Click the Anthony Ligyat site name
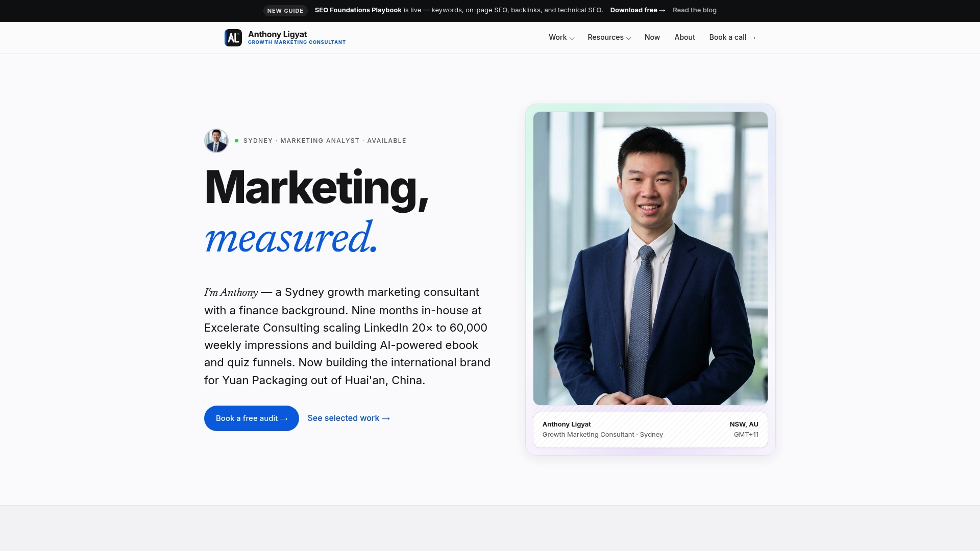This screenshot has height=551, width=980. click(277, 34)
